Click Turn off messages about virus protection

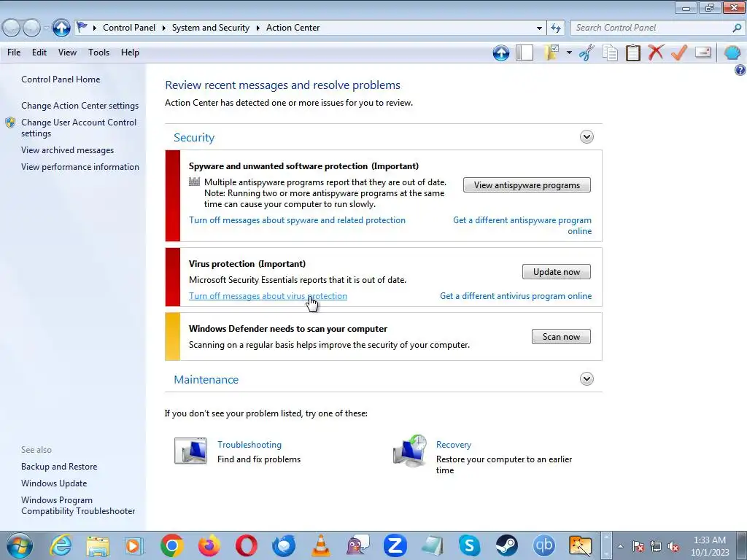point(268,296)
